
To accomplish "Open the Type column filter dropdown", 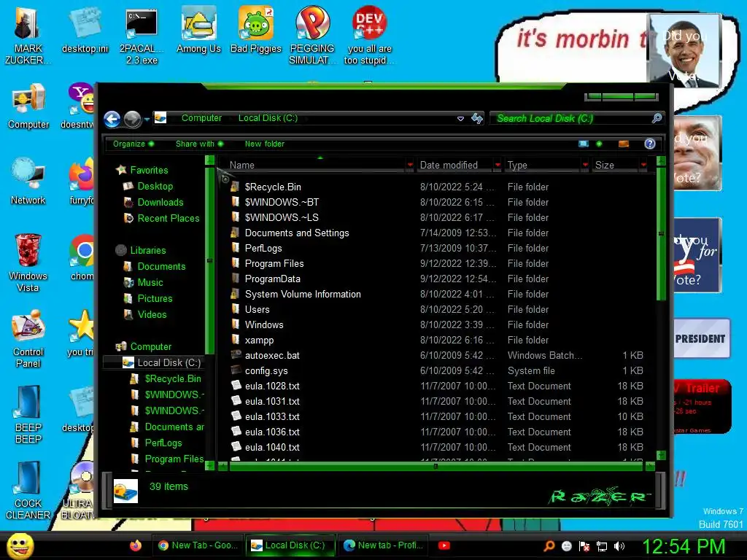I will (x=586, y=166).
